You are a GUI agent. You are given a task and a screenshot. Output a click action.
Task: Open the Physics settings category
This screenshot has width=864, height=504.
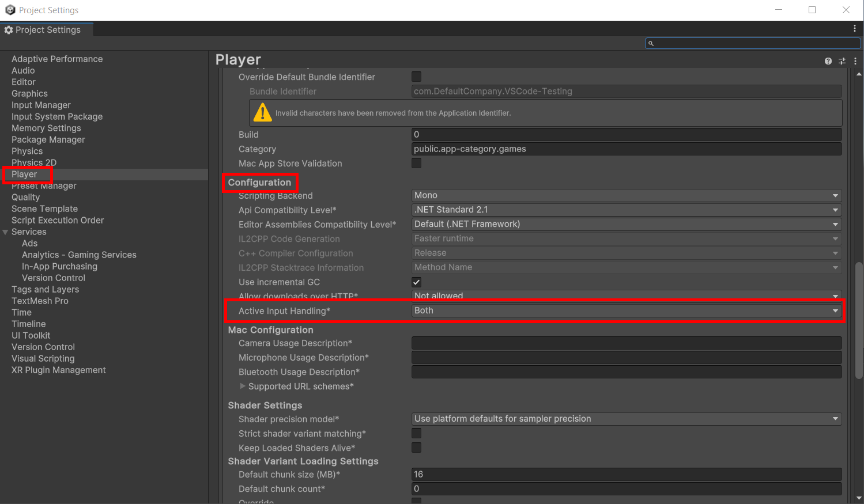tap(27, 151)
